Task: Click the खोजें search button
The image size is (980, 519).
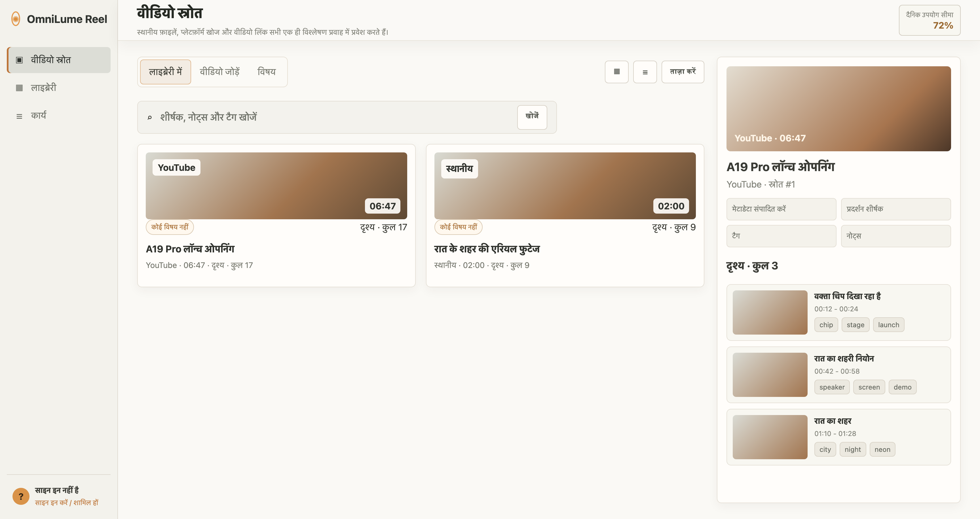Action: 532,117
